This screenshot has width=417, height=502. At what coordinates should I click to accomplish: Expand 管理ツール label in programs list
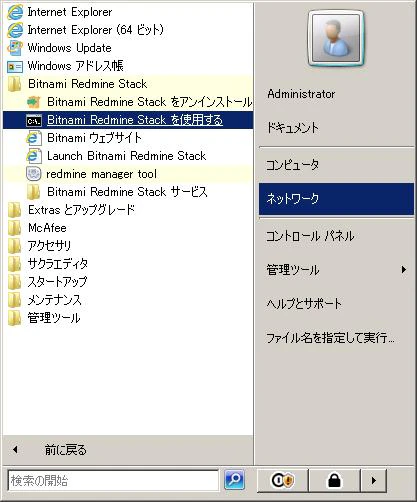(54, 318)
